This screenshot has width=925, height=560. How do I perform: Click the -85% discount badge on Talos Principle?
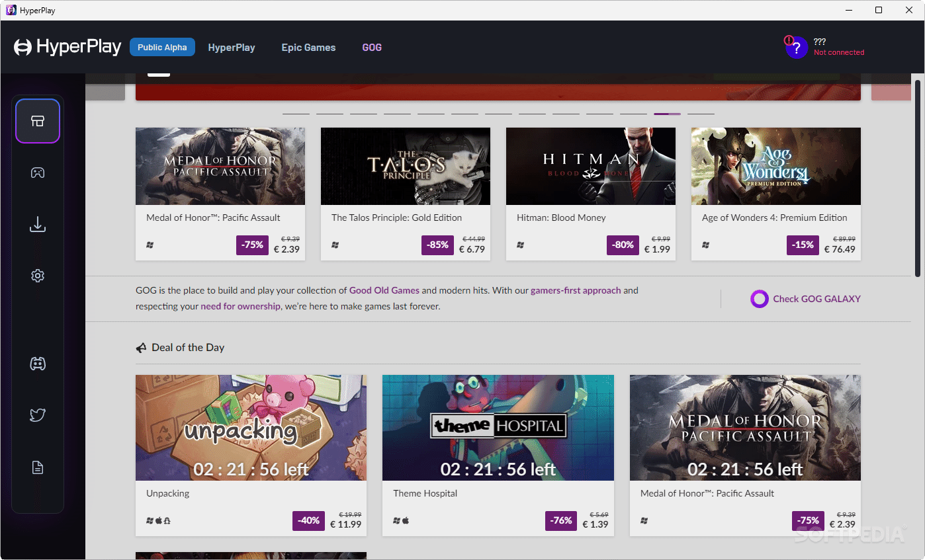click(438, 245)
